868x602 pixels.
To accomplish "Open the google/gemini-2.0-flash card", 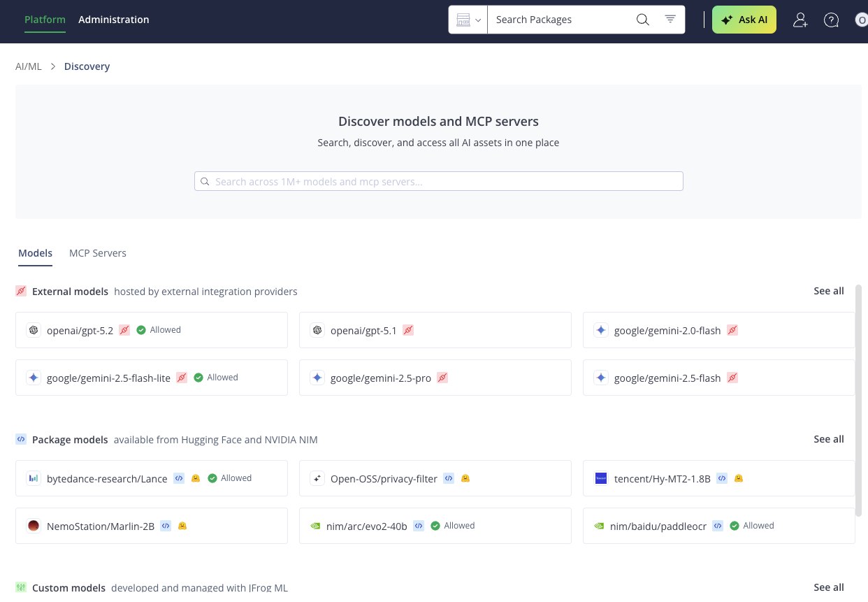I will (719, 330).
